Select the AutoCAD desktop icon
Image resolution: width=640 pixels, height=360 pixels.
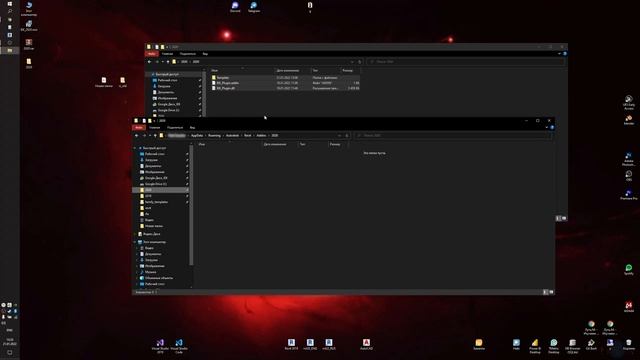[x=366, y=344]
